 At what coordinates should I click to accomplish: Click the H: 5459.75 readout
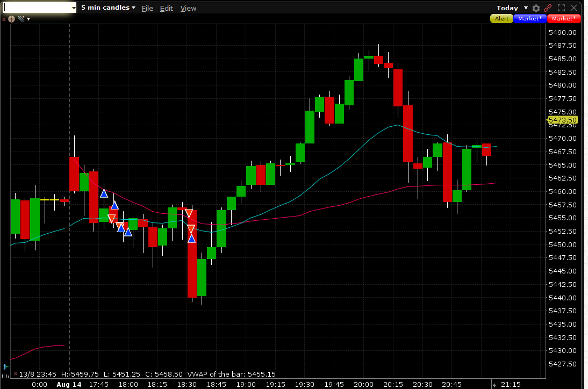80,374
